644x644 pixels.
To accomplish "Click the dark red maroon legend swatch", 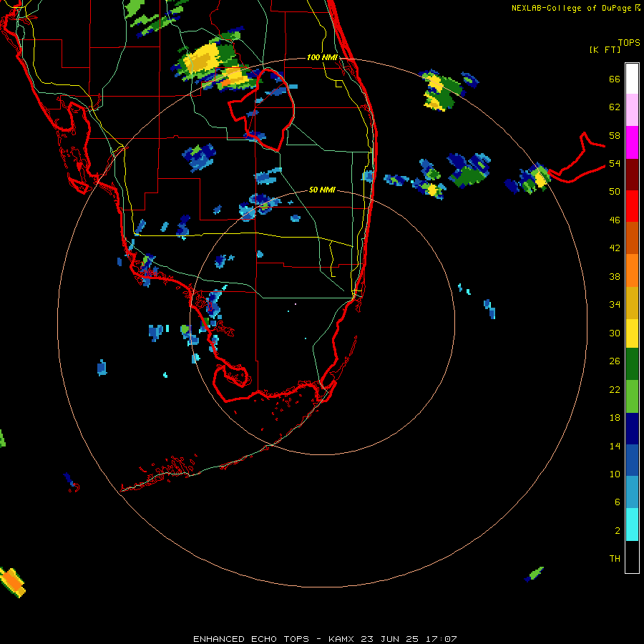I will 632,174.
